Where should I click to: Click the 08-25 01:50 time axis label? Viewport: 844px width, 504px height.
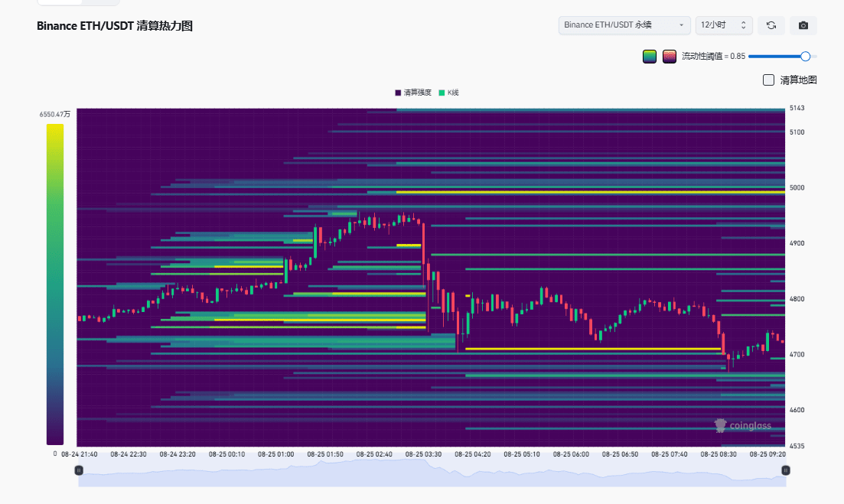325,454
